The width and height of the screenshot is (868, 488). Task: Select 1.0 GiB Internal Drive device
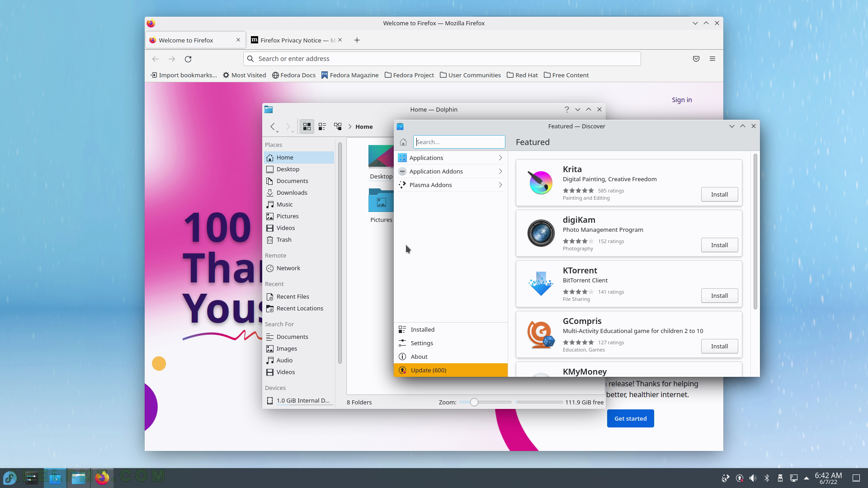click(299, 400)
